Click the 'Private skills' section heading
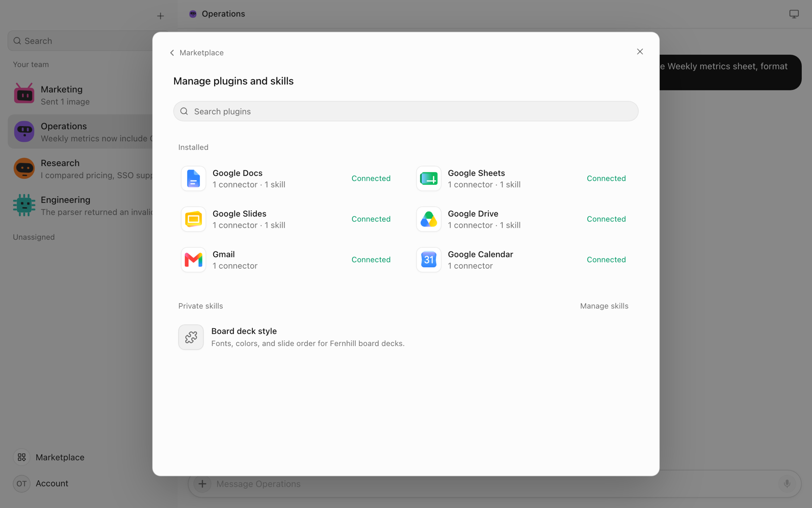Viewport: 812px width, 508px height. (200, 306)
